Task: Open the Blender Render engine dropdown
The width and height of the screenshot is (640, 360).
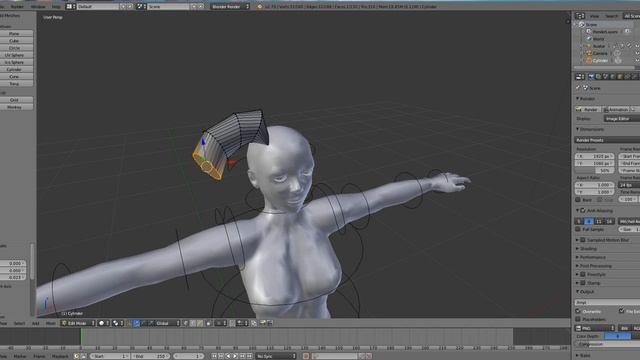Action: [230, 7]
